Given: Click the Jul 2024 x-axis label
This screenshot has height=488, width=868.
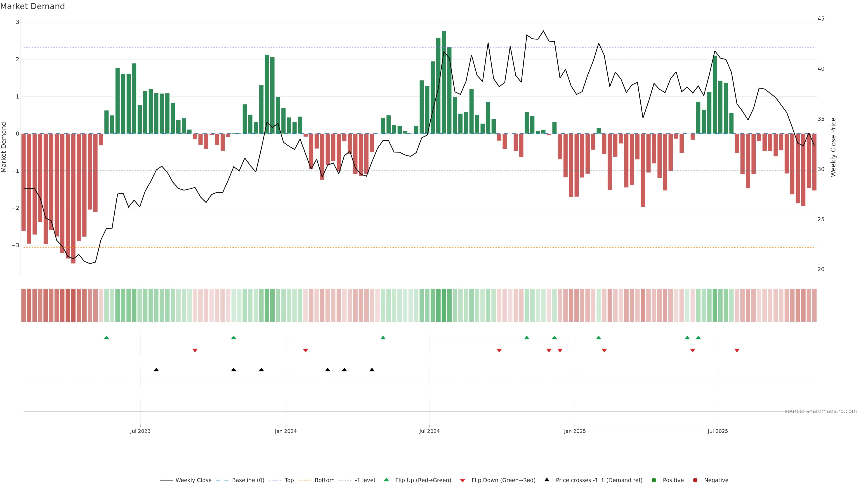Looking at the screenshot, I should (429, 431).
